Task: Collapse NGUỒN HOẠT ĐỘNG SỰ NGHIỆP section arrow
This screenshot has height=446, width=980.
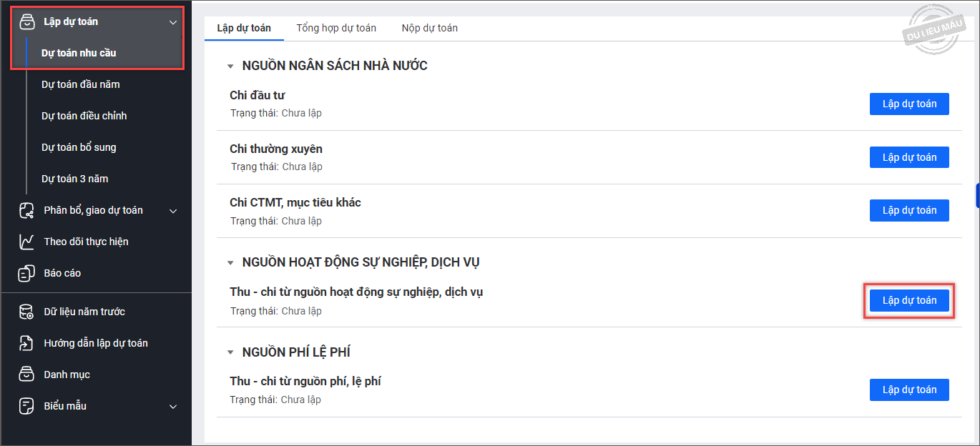Action: [230, 263]
